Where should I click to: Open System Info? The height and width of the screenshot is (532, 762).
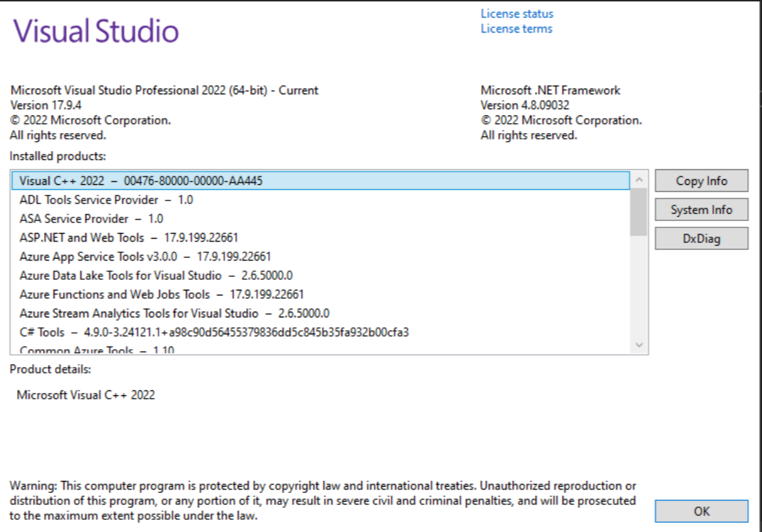700,210
